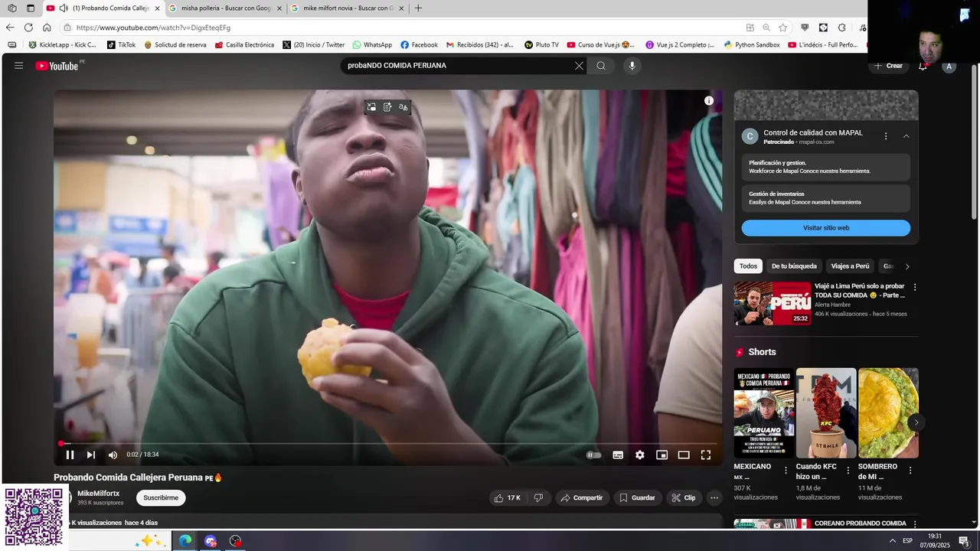Open the Compartir share dialog
The width and height of the screenshot is (980, 551).
click(582, 497)
